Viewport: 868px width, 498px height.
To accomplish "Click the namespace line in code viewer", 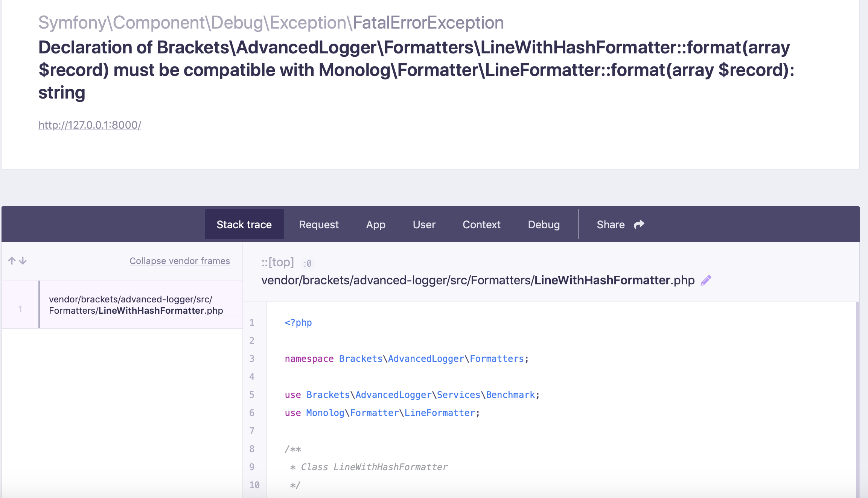I will 407,359.
